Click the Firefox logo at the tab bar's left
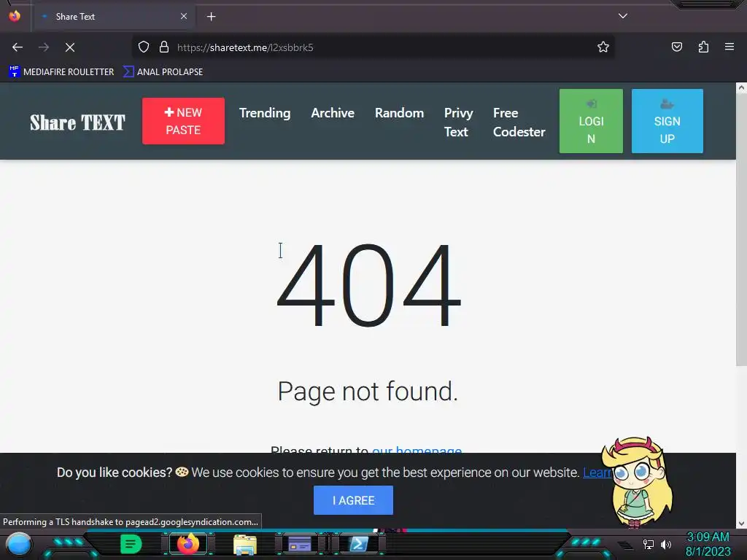 tap(15, 16)
